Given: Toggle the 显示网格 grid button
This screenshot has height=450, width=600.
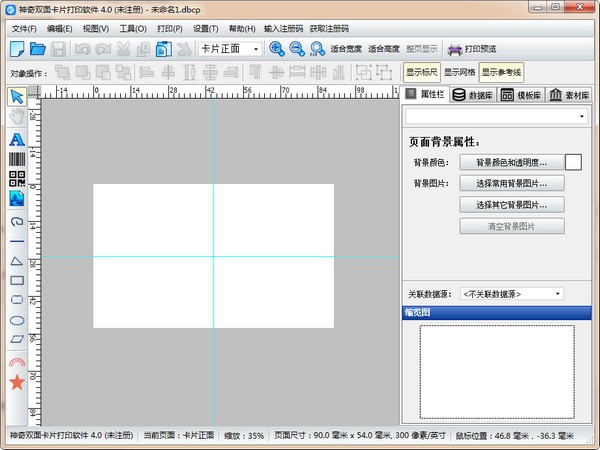Looking at the screenshot, I should tap(460, 72).
